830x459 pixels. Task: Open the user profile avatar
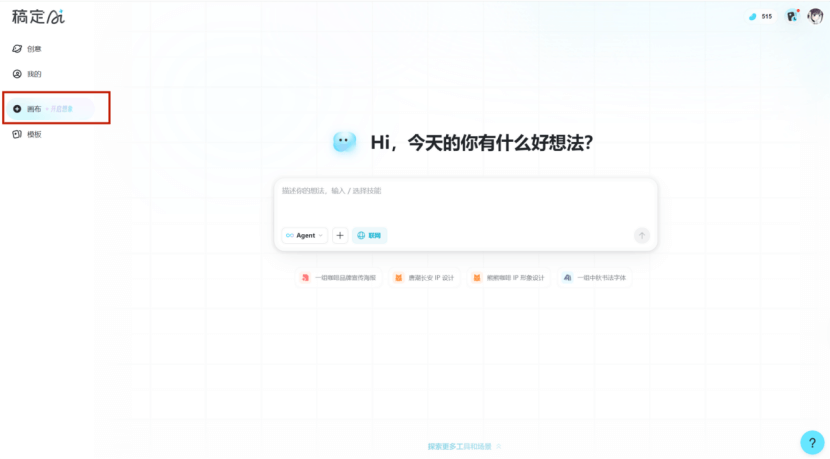click(815, 16)
